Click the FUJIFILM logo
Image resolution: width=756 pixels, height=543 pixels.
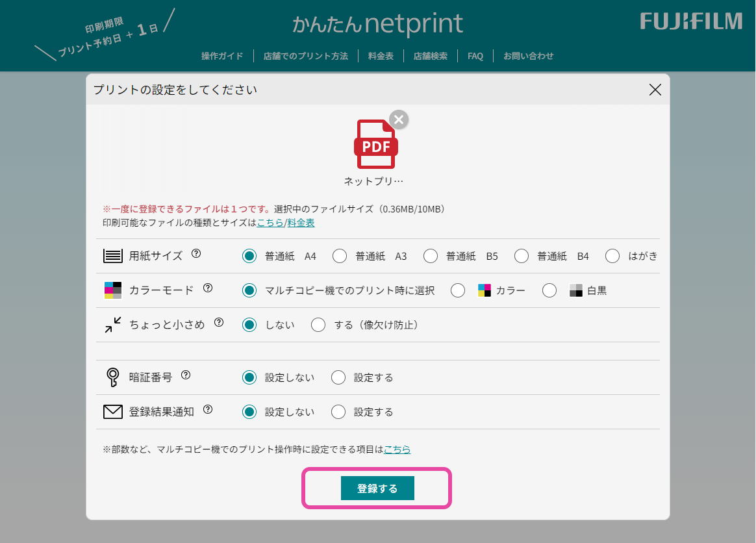691,21
